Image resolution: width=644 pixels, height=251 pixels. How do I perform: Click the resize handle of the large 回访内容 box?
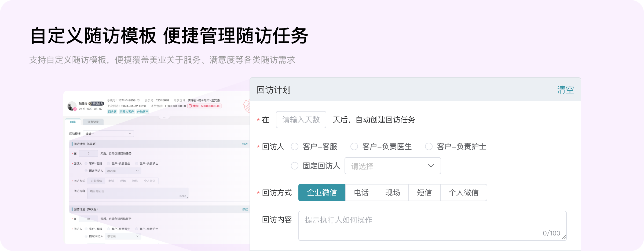point(563,237)
